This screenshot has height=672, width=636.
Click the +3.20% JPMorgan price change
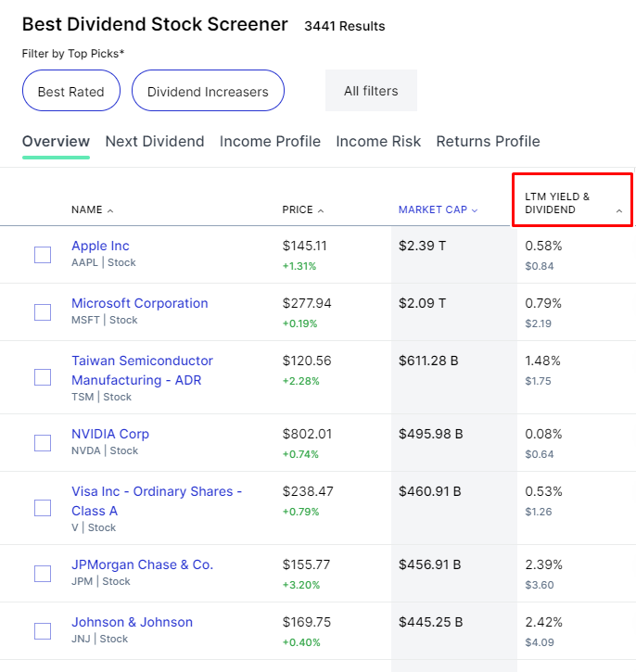point(301,585)
